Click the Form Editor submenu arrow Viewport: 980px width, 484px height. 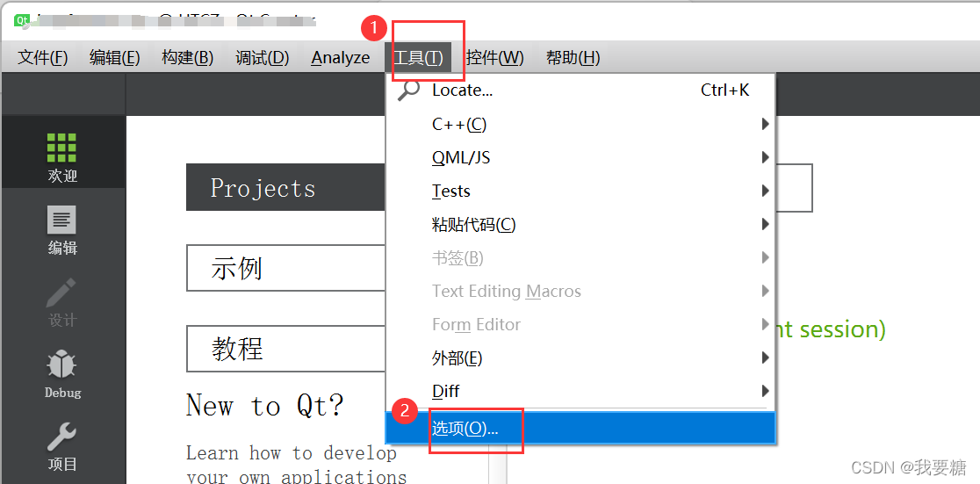click(765, 324)
